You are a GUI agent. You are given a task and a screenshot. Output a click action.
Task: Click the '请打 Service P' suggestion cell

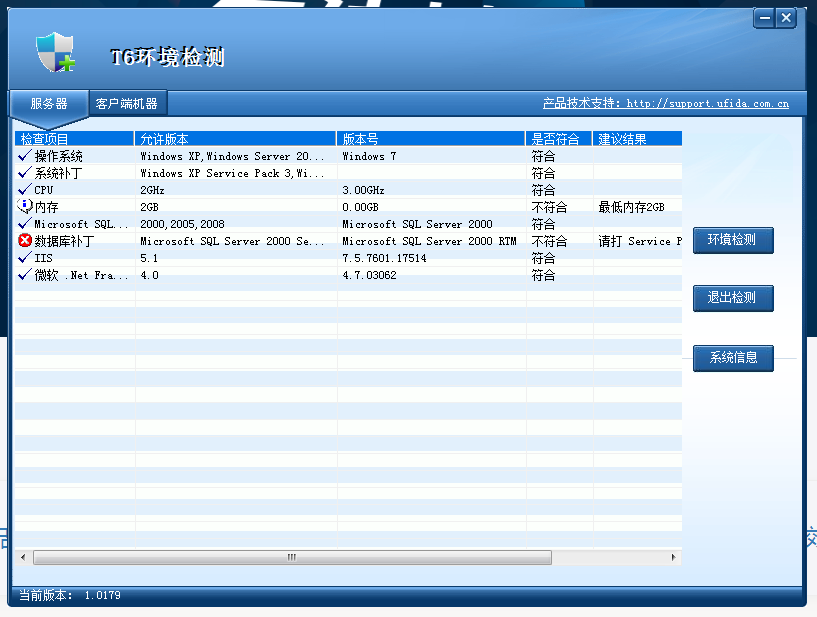click(x=640, y=241)
